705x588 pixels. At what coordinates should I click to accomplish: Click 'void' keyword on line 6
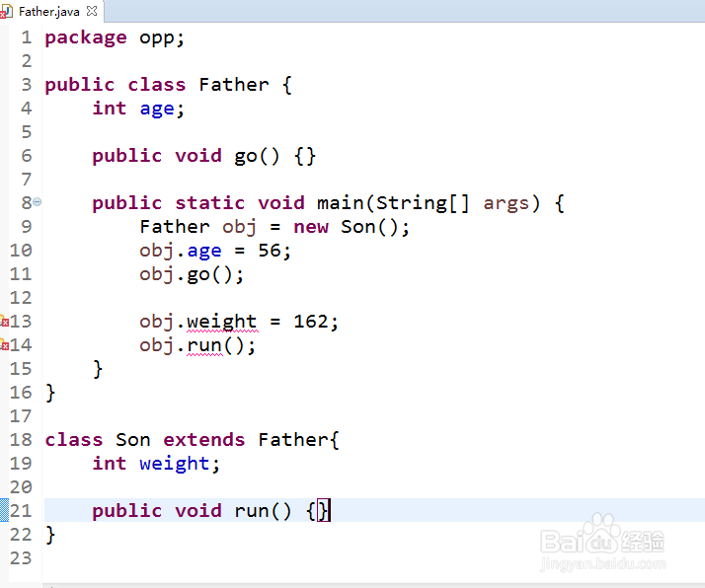198,156
